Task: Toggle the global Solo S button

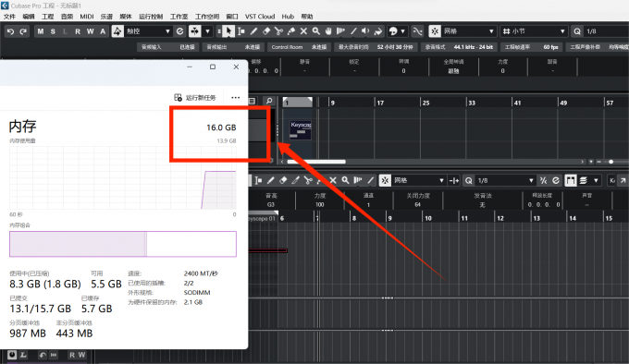Action: pyautogui.click(x=53, y=31)
